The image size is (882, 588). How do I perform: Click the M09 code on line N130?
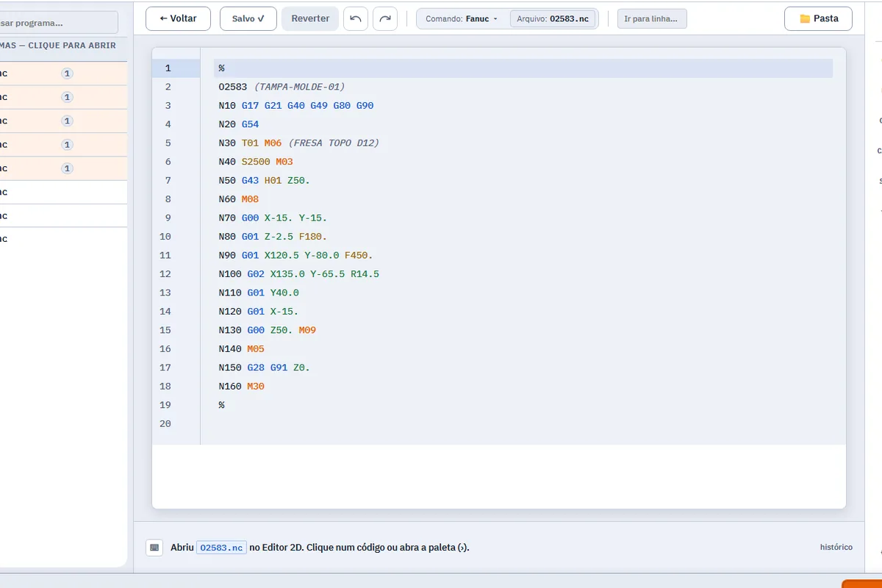[x=307, y=330]
